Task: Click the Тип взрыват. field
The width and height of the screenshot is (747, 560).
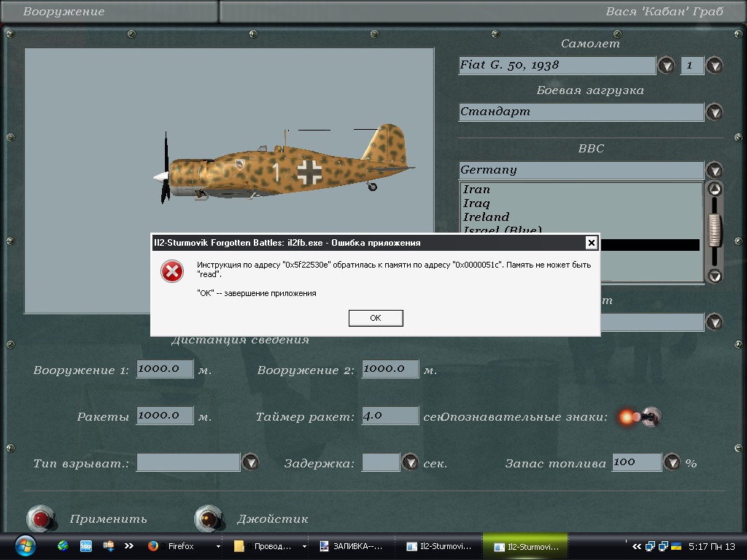Action: coord(188,462)
